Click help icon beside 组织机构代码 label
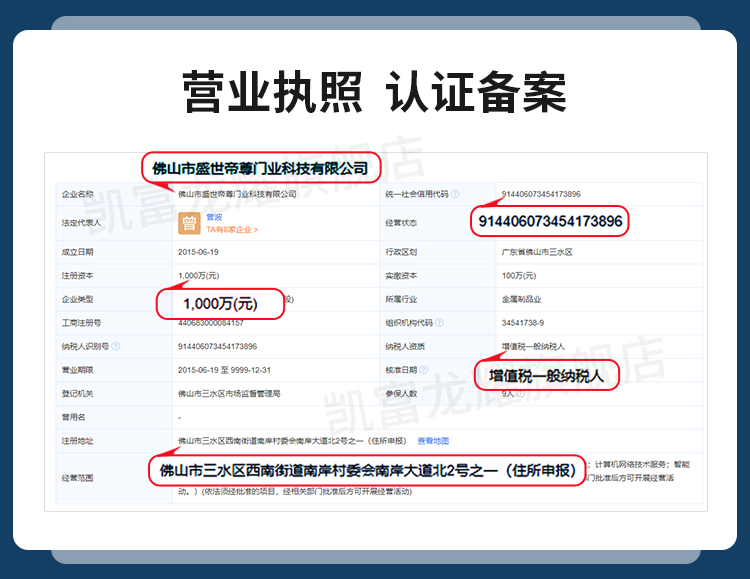 coord(440,323)
